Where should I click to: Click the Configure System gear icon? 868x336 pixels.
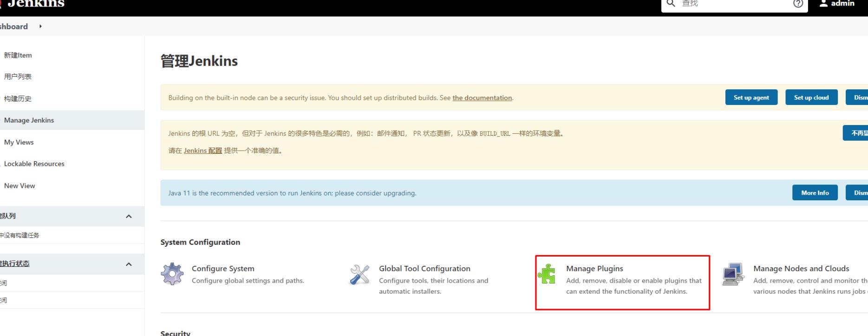pos(172,274)
